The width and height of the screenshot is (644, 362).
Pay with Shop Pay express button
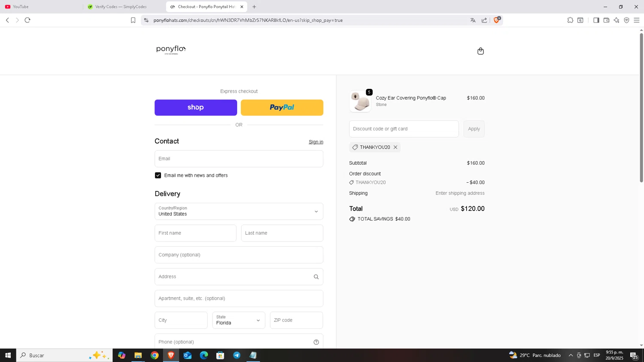[196, 108]
